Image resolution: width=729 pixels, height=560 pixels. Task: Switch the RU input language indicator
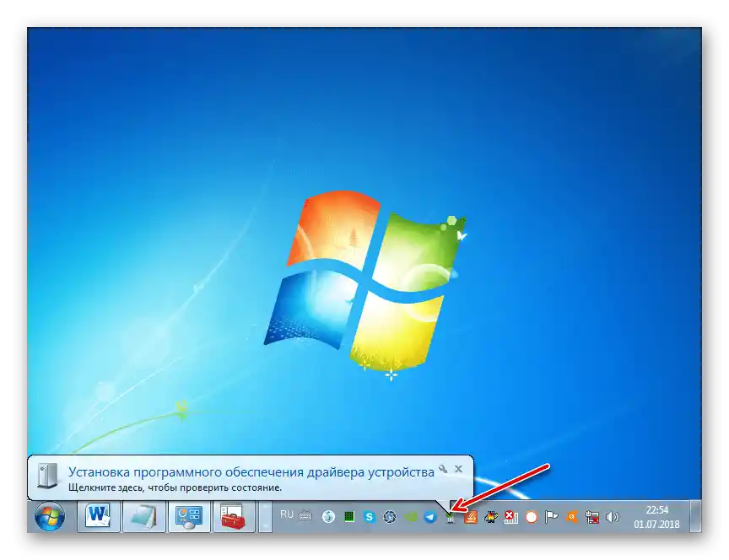coord(286,514)
